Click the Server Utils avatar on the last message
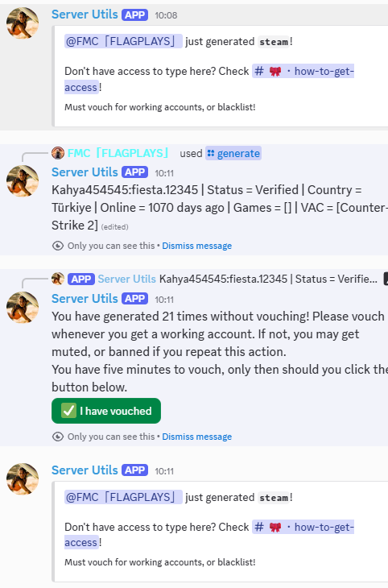This screenshot has width=388, height=588. click(23, 479)
